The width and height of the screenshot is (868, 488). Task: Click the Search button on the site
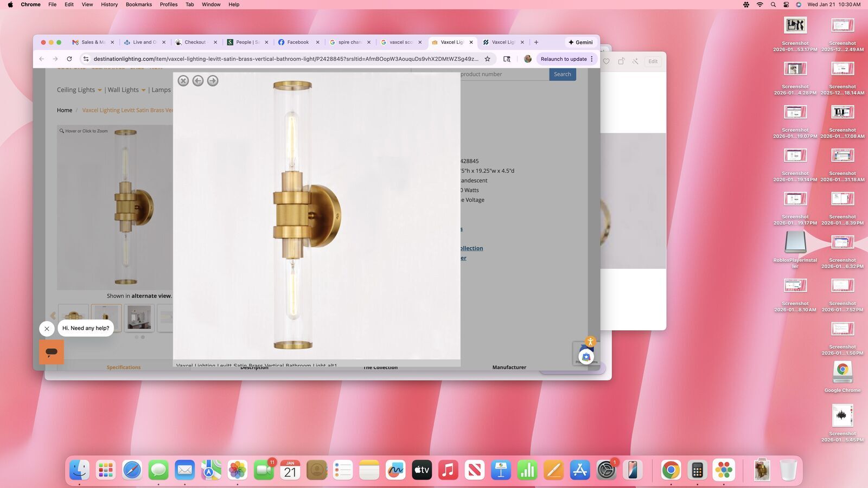[x=562, y=74]
